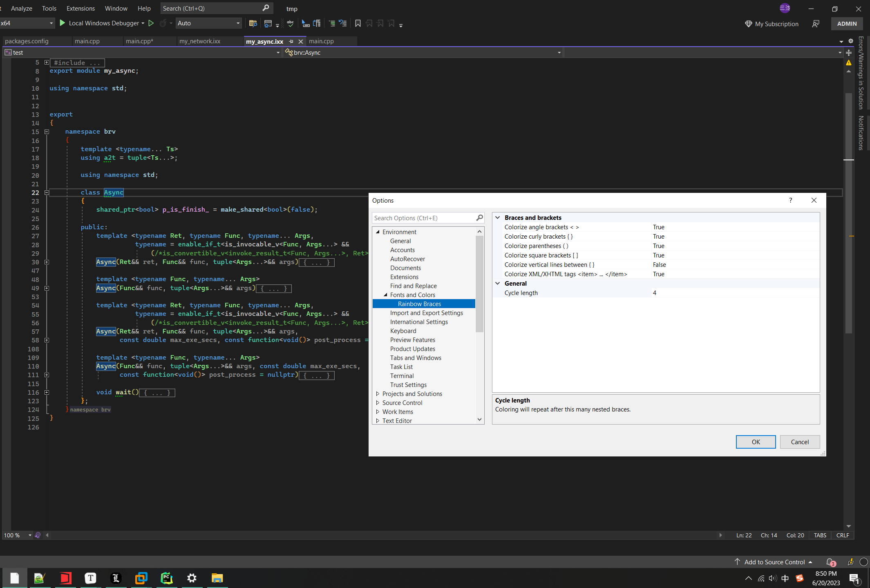Collapse the Braces and brackets section
Image resolution: width=870 pixels, height=588 pixels.
click(498, 217)
